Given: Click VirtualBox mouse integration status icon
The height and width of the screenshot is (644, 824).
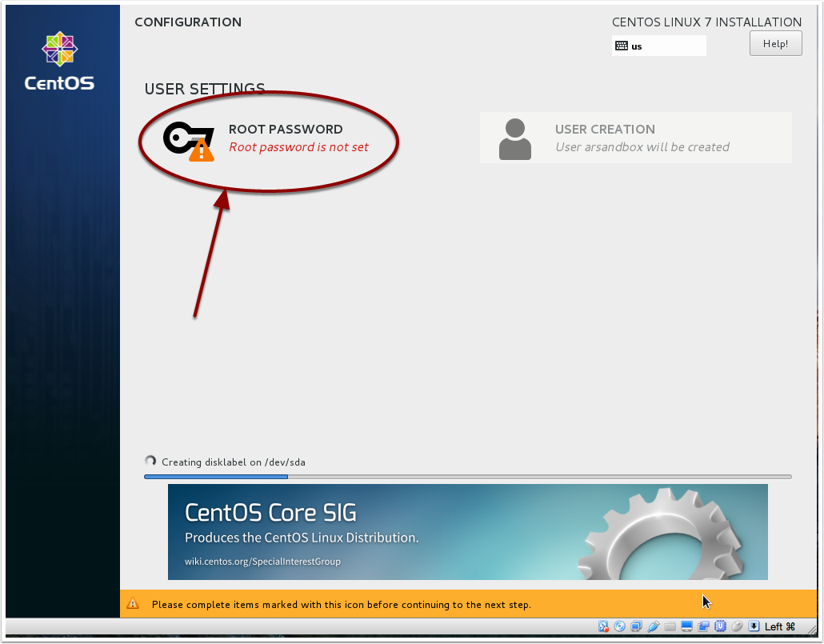Looking at the screenshot, I should coord(738,626).
